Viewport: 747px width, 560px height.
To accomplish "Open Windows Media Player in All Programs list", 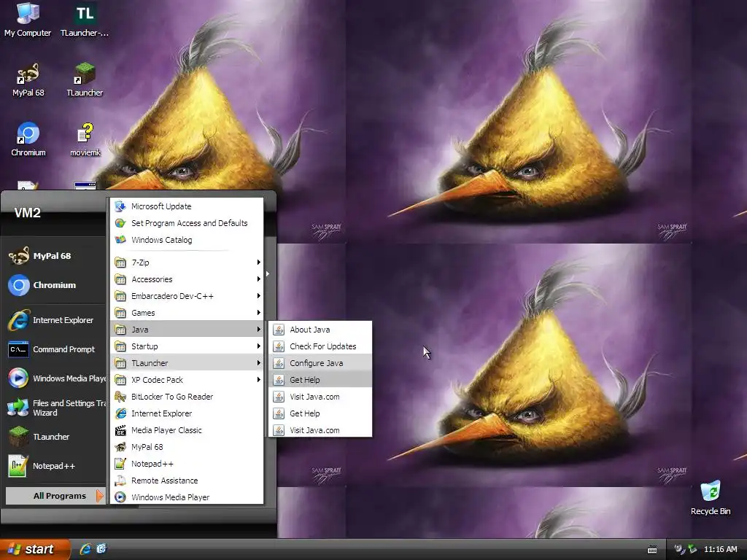I will pos(187,497).
